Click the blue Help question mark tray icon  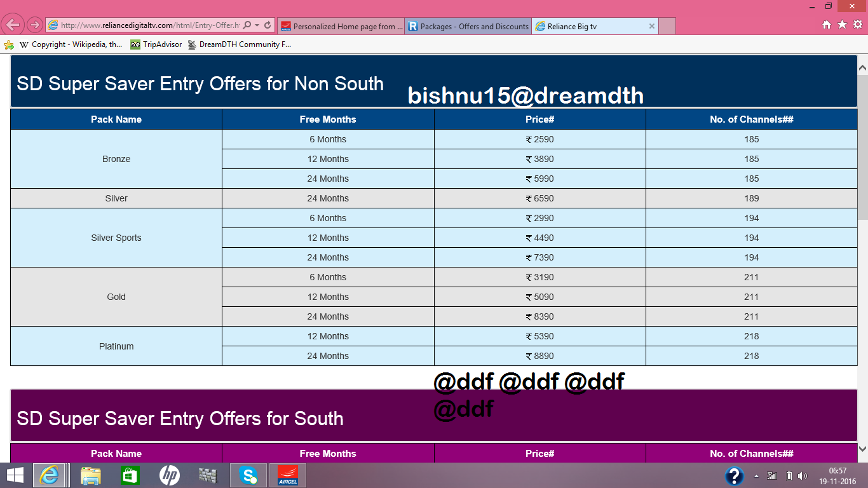[x=734, y=475]
